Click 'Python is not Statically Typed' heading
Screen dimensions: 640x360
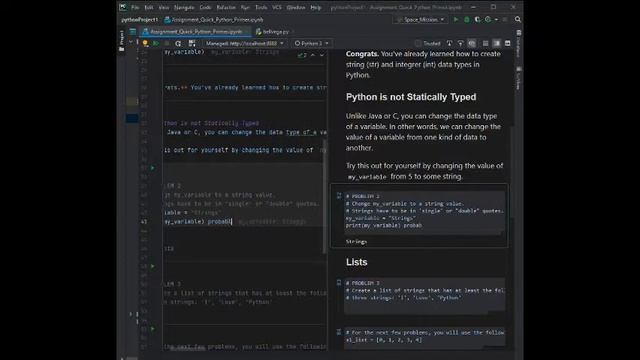pos(411,97)
